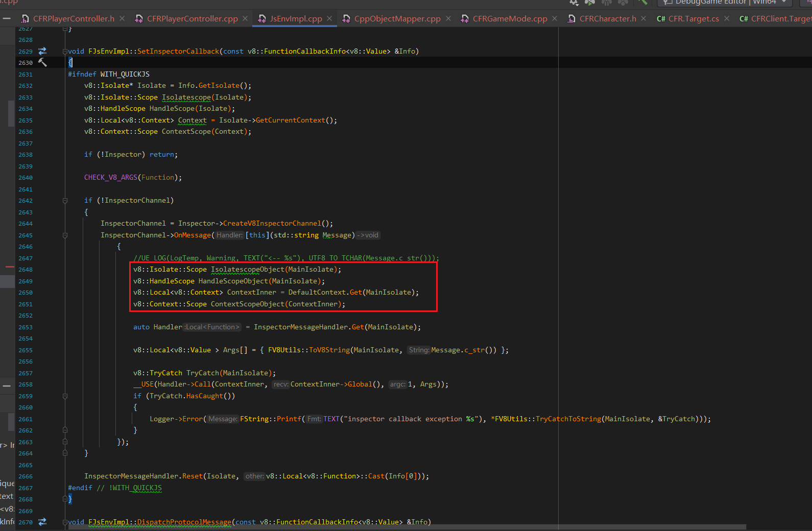Click the CHECK_V8_ARGS macro on line 2640
812x531 pixels.
[x=111, y=178]
